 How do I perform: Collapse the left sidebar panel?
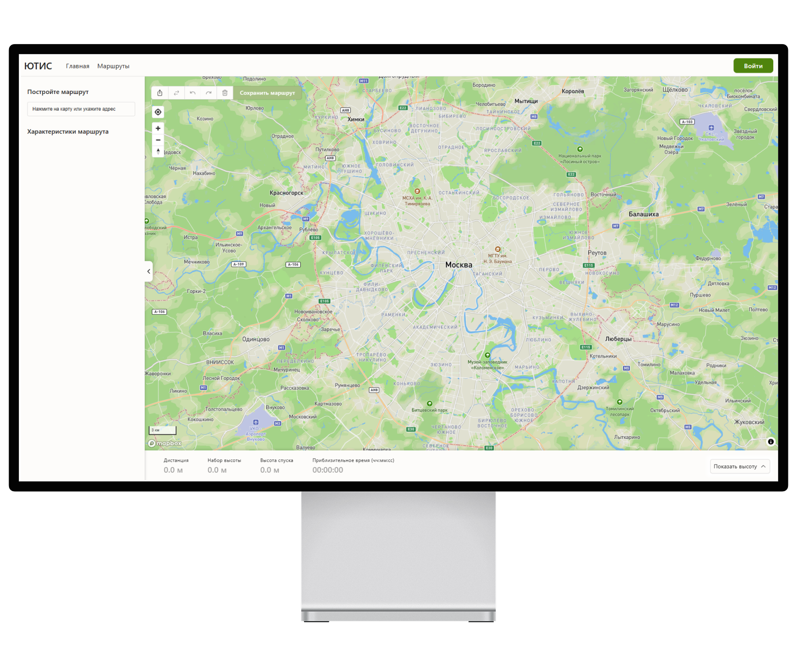(148, 271)
